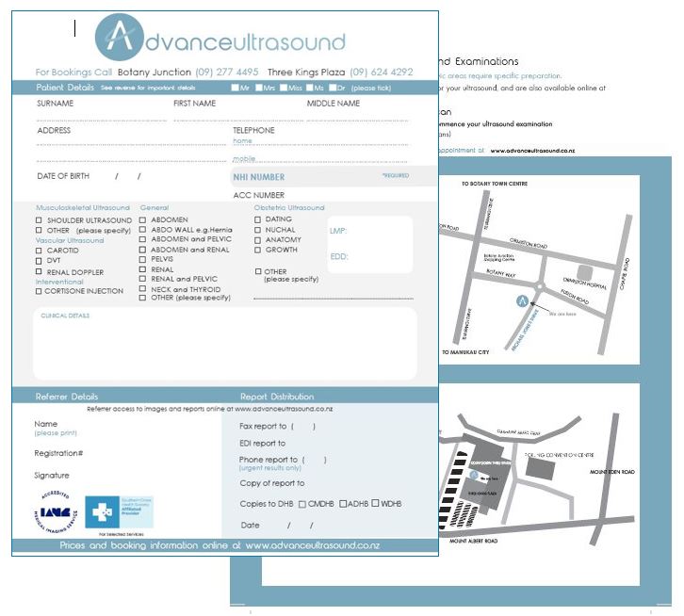This screenshot has height=616, width=684.
Task: Click the location marker on Three Kings map
Action: pos(474,475)
